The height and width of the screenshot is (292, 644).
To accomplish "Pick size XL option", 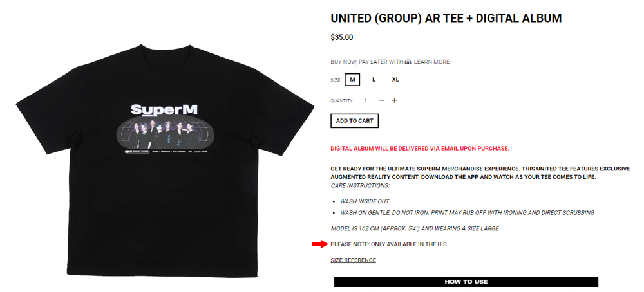I will coord(395,80).
